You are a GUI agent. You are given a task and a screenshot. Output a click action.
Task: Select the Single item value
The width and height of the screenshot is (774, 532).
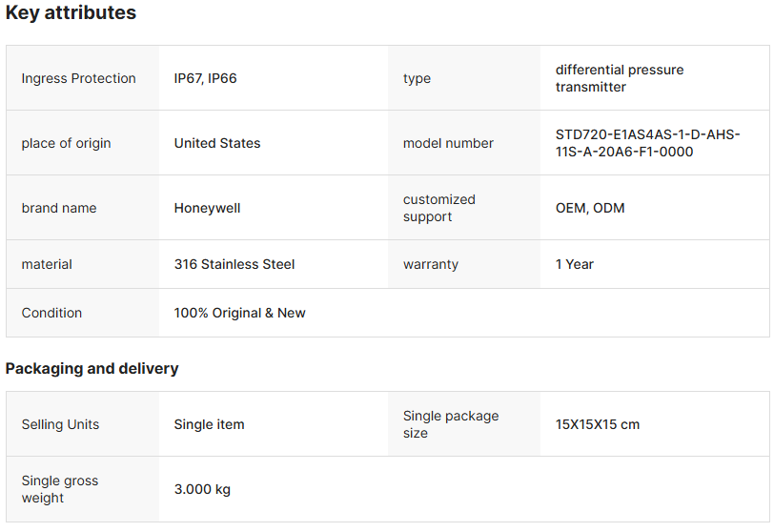pos(209,424)
